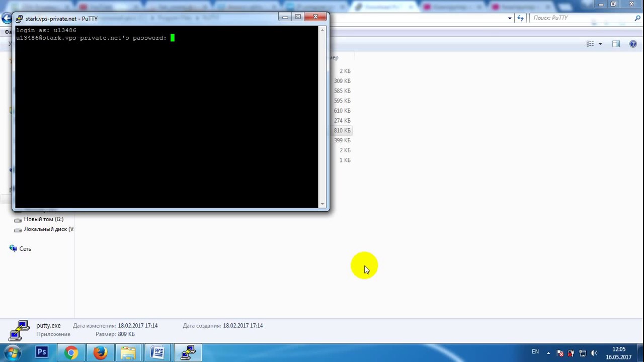The width and height of the screenshot is (644, 362).
Task: Open Google Chrome from the taskbar
Action: tap(71, 352)
